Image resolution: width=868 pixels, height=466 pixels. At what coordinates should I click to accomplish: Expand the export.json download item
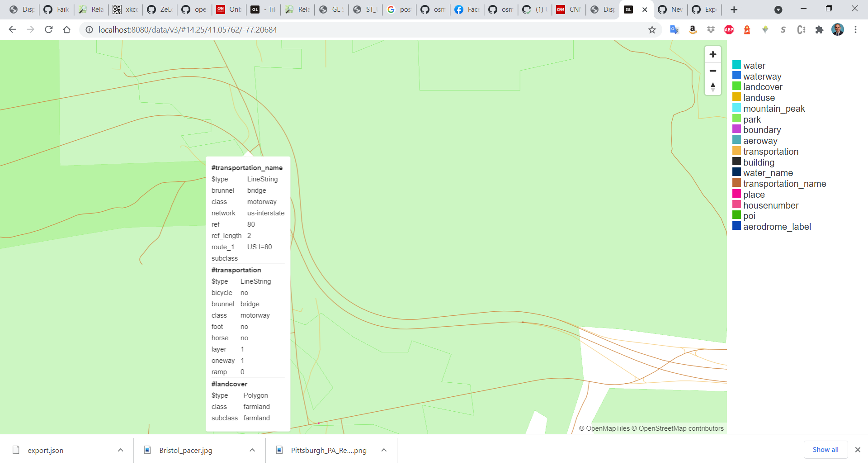coord(120,450)
